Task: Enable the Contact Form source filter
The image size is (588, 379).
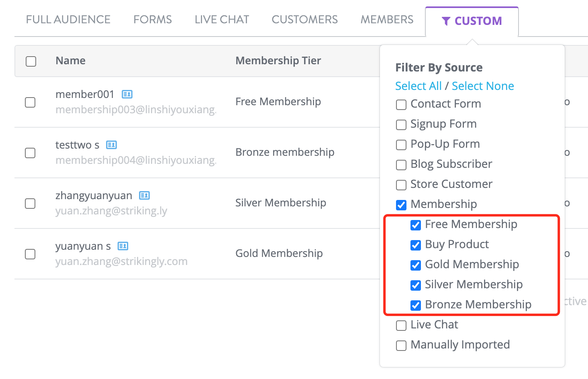Action: coord(401,104)
